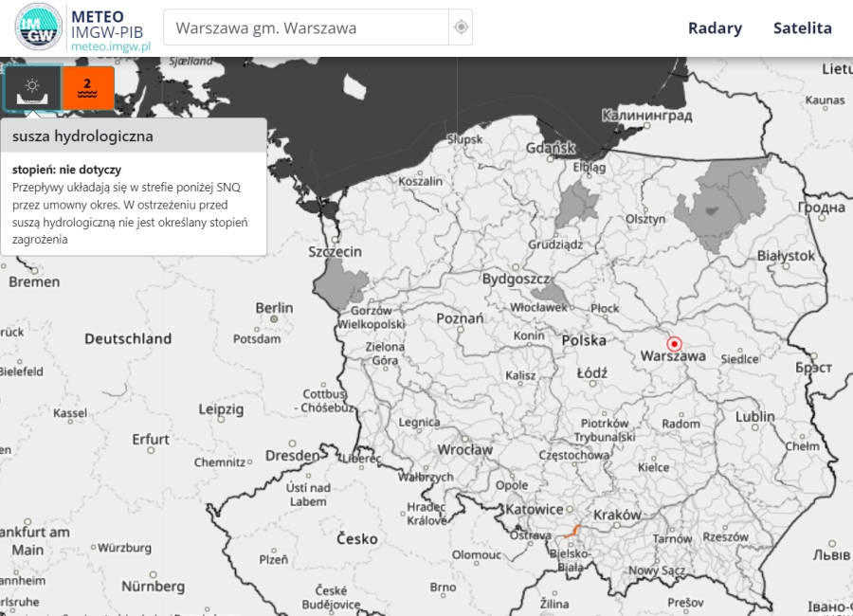
Task: Click the gray warning area near Szczecin
Action: point(340,284)
